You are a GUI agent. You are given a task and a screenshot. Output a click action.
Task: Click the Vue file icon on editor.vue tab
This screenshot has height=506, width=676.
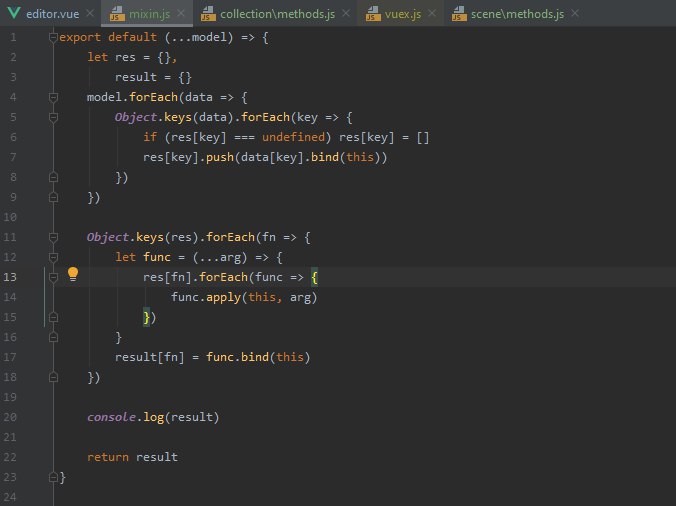click(13, 13)
